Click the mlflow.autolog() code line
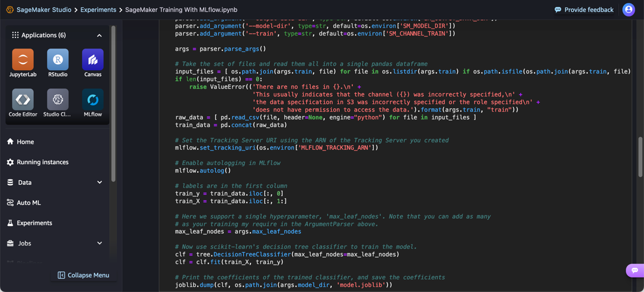Viewport: 644px width, 292px height. coord(203,170)
